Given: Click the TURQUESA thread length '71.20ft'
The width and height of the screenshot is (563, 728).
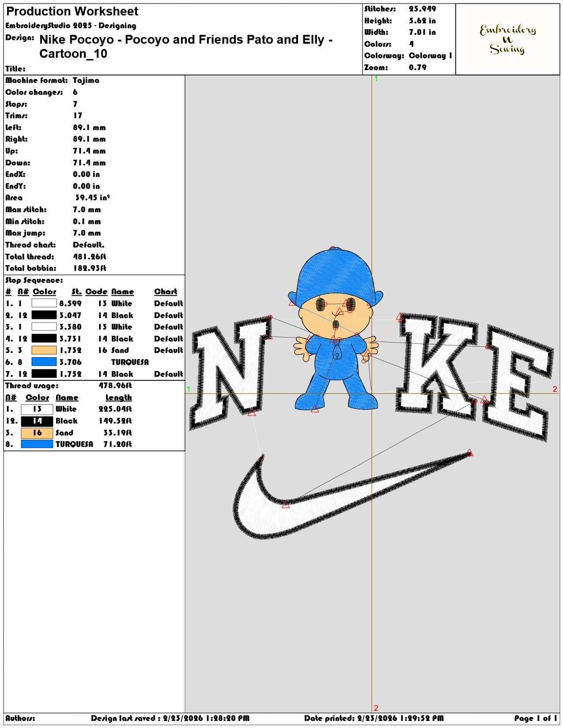Looking at the screenshot, I should pos(117,444).
